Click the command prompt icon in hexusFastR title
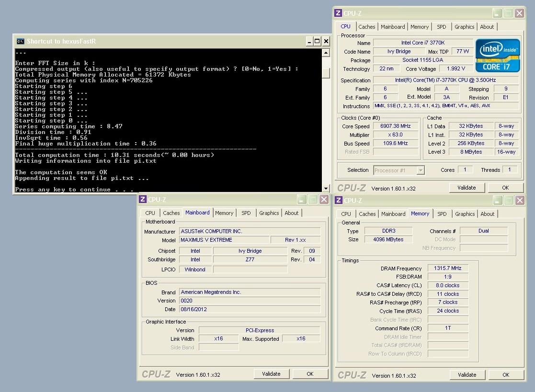 21,41
